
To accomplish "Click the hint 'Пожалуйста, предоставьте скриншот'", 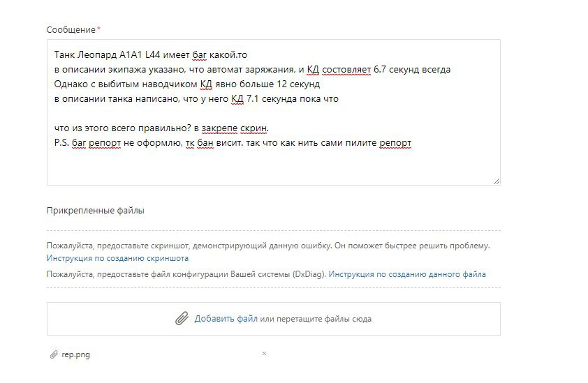I will 268,246.
